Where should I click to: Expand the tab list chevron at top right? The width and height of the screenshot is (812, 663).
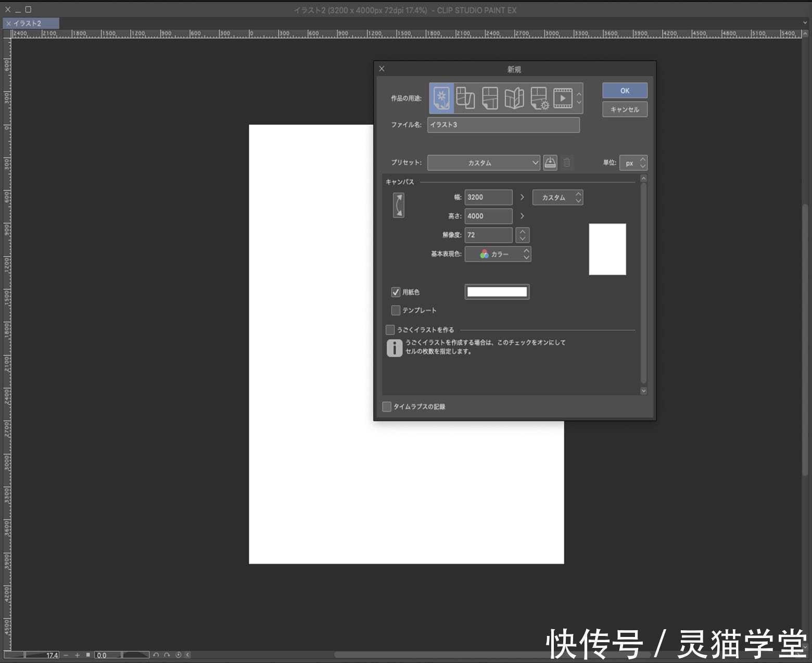805,23
